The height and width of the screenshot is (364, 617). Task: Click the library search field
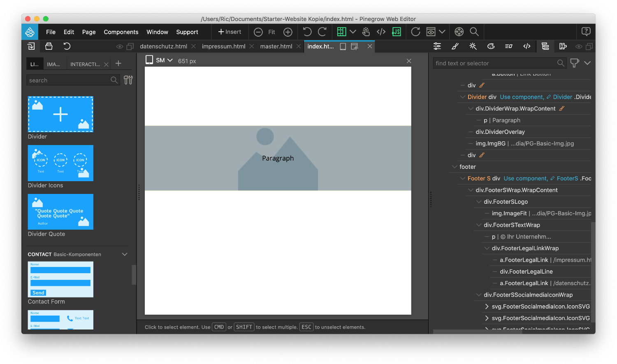(x=73, y=80)
